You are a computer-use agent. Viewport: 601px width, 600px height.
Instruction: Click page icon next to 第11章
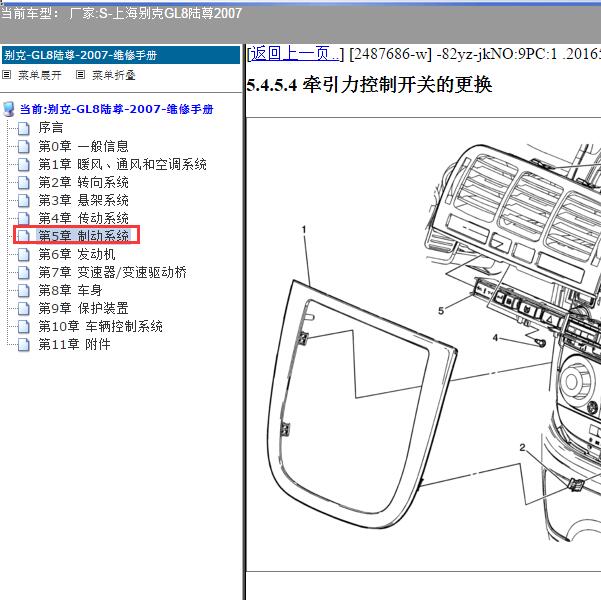tap(24, 345)
